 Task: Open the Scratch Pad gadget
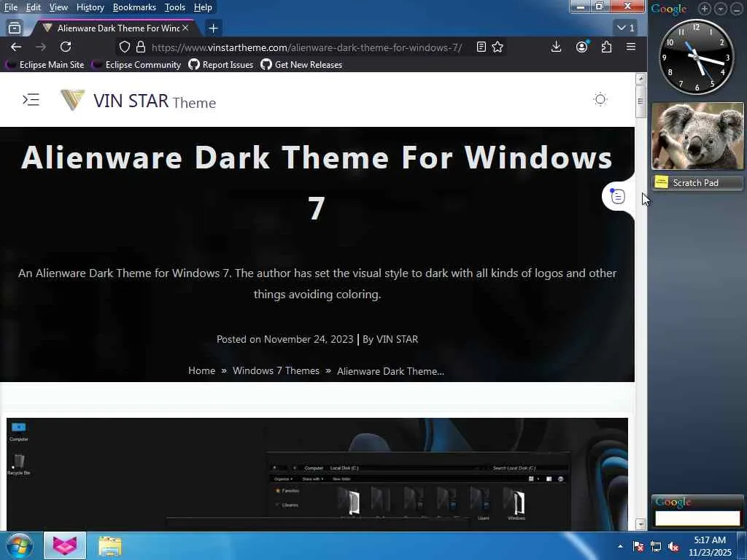(x=697, y=183)
